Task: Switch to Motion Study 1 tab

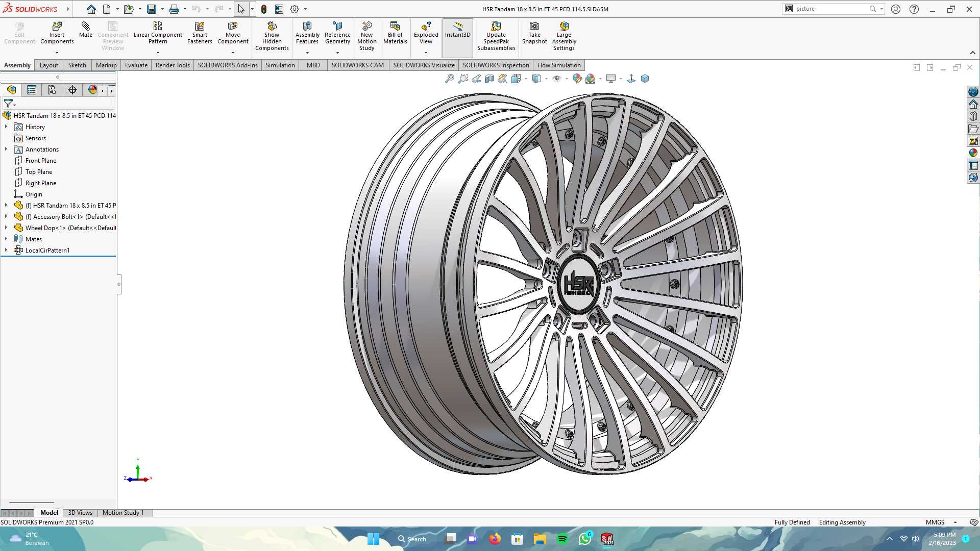Action: coord(123,513)
